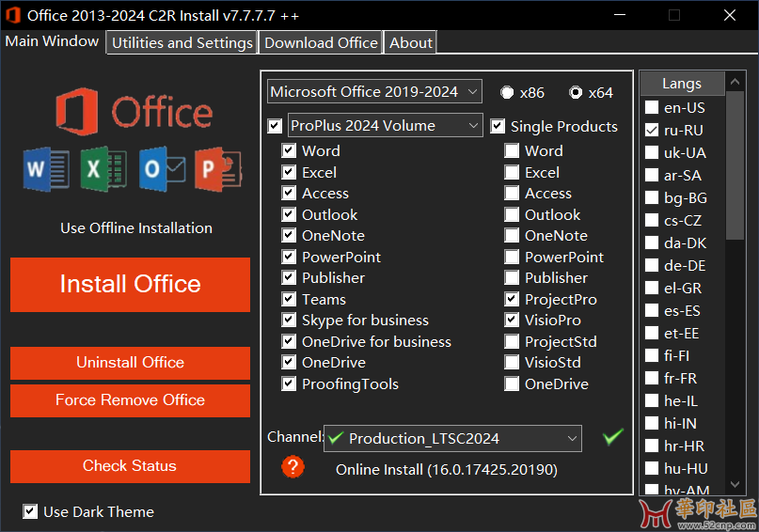
Task: Click the Office title bar icon
Action: (x=13, y=15)
